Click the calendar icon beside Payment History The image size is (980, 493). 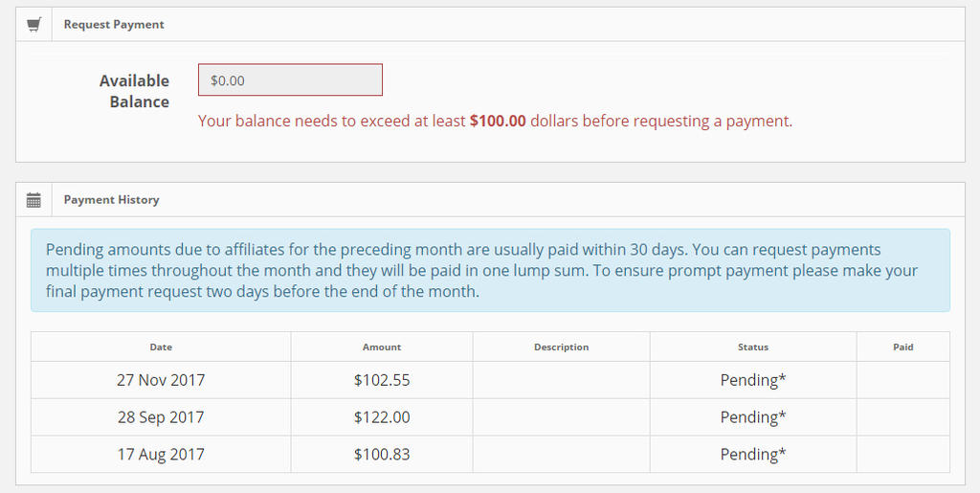[x=33, y=200]
